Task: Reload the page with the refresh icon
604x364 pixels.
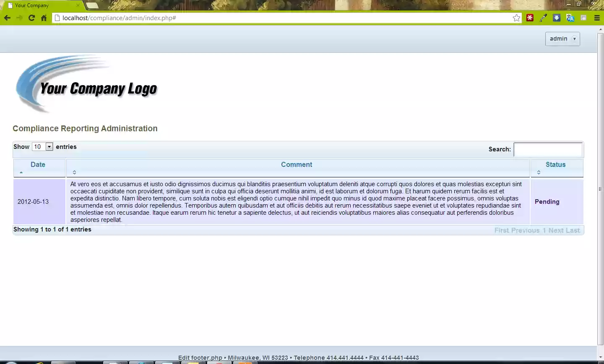Action: tap(31, 18)
